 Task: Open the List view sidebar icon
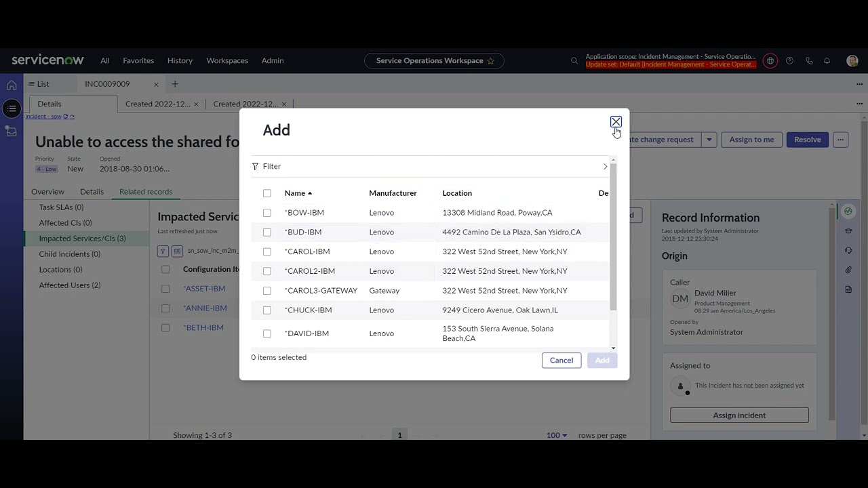pos(12,108)
